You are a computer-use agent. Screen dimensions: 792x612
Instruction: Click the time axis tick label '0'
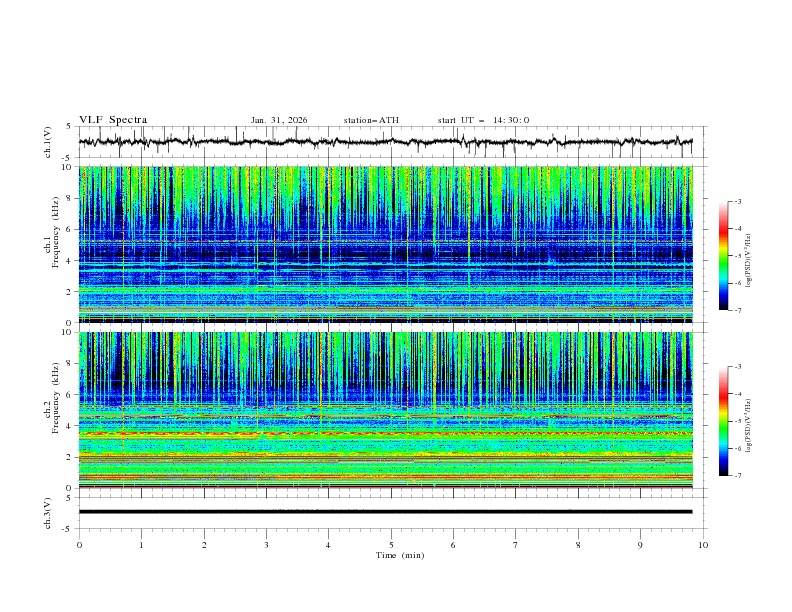[x=79, y=545]
